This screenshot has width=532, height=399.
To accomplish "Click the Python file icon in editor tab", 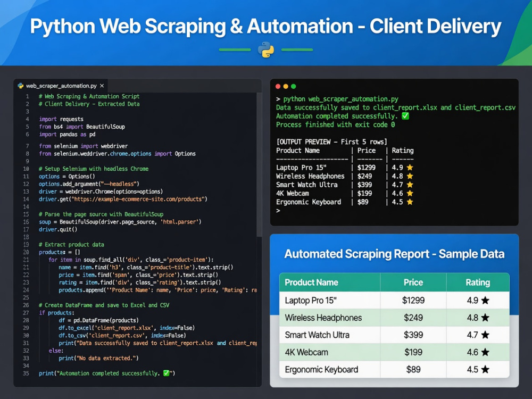I will tap(21, 86).
